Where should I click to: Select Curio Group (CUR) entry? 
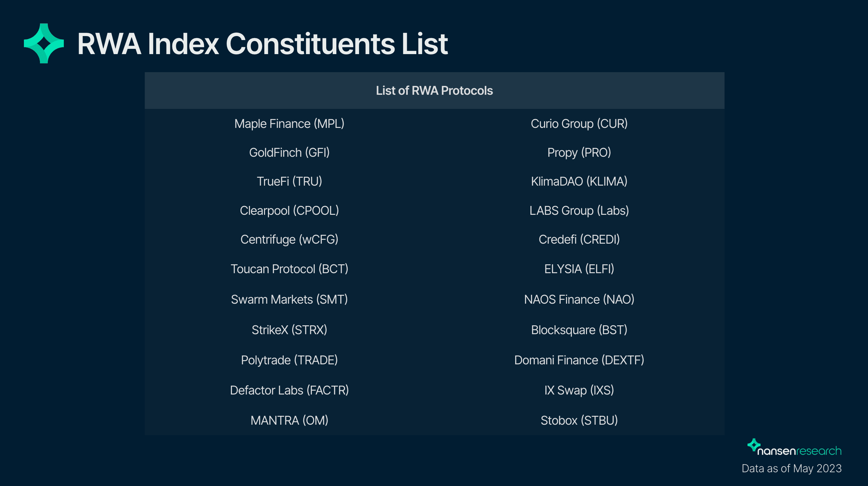[579, 124]
